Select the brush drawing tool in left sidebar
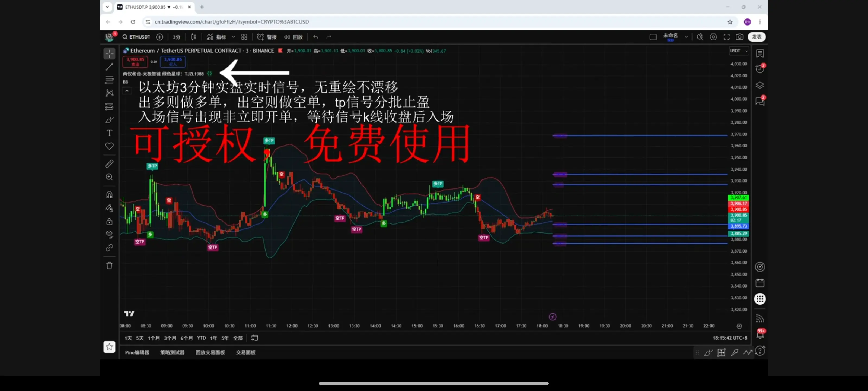This screenshot has width=868, height=391. tap(109, 120)
